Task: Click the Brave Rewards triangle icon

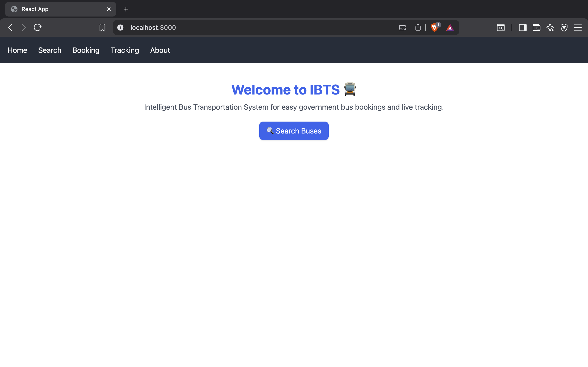Action: (450, 28)
